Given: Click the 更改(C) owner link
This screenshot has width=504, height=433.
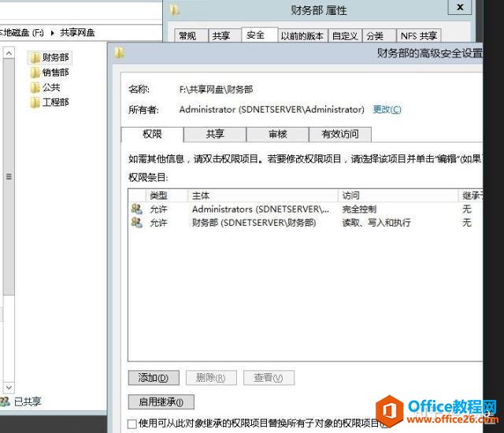Looking at the screenshot, I should point(387,109).
